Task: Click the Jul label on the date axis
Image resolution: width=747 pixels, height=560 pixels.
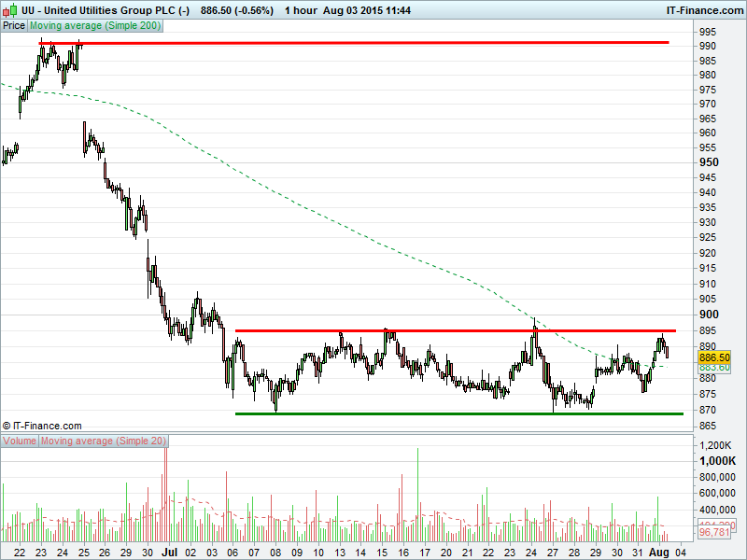Action: click(x=169, y=553)
